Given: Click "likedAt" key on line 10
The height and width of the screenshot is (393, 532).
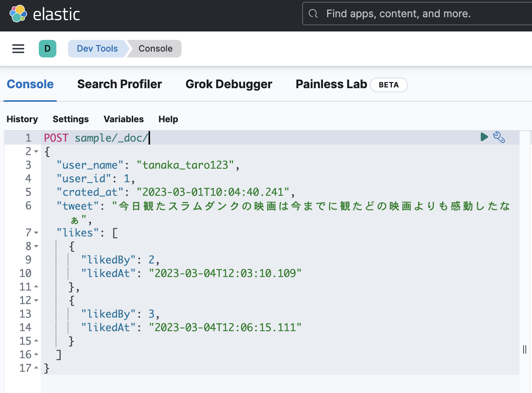Looking at the screenshot, I should 108,273.
